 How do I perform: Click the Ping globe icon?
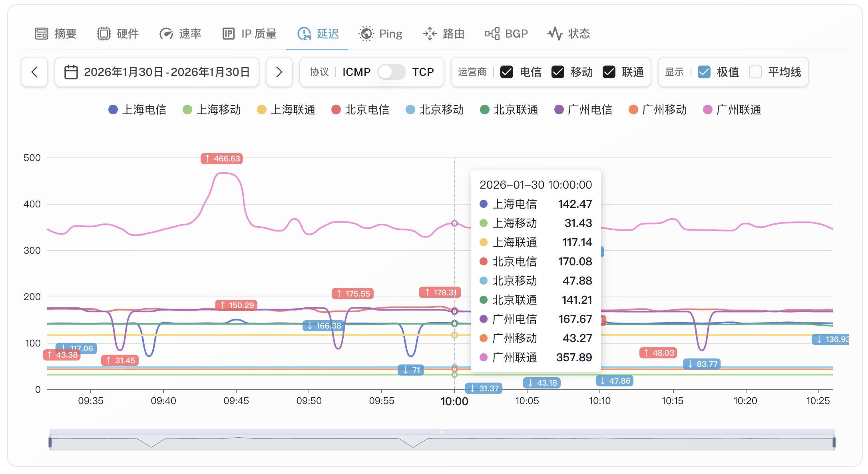tap(366, 34)
